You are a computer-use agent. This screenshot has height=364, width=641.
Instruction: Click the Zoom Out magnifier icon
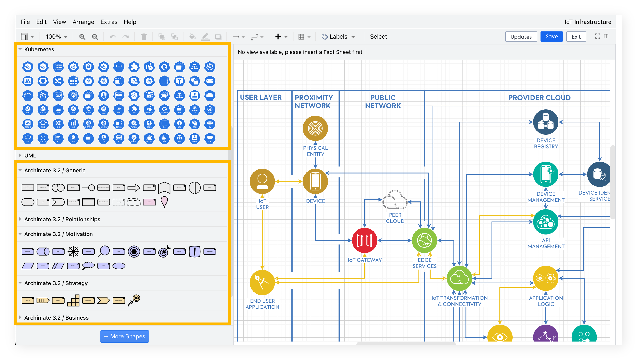(95, 37)
